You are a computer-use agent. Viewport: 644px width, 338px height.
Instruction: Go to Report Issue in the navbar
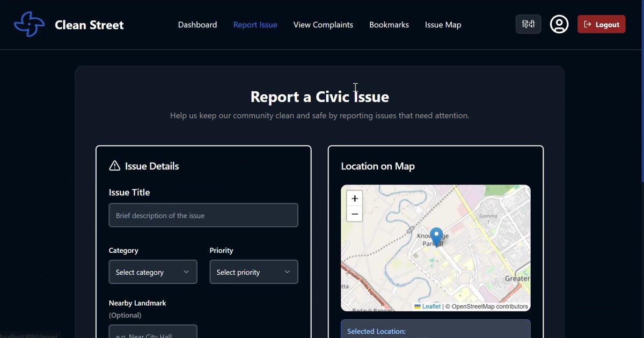(x=255, y=25)
